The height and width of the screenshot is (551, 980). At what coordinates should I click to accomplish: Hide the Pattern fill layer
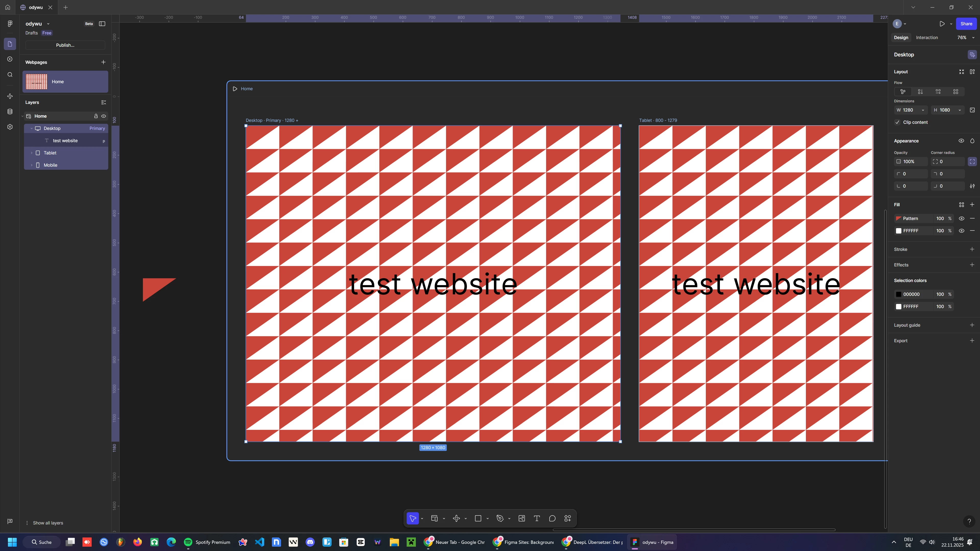(x=961, y=218)
